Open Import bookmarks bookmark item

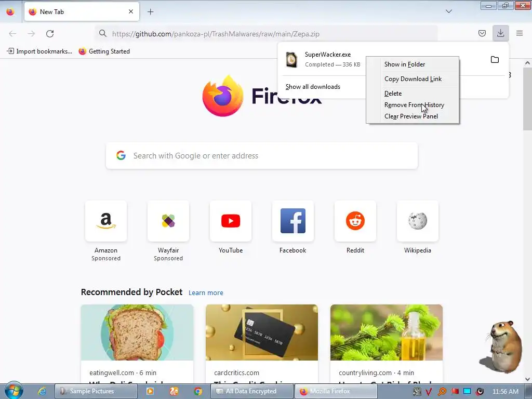click(39, 51)
